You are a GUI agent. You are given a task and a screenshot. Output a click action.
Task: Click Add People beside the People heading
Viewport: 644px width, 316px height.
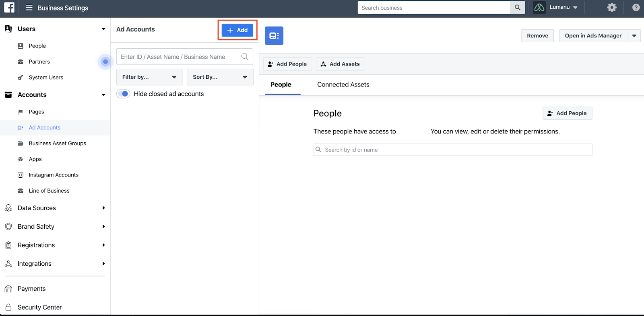click(x=568, y=113)
